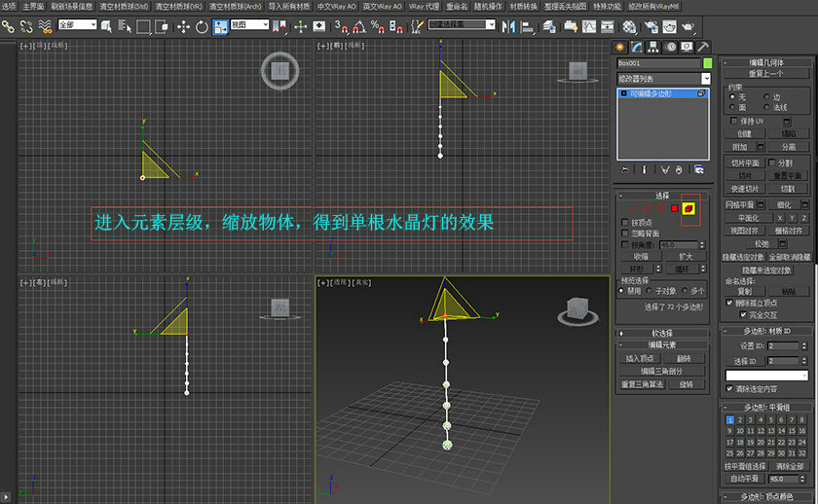Enable the 按角度 checkbox

[x=625, y=244]
